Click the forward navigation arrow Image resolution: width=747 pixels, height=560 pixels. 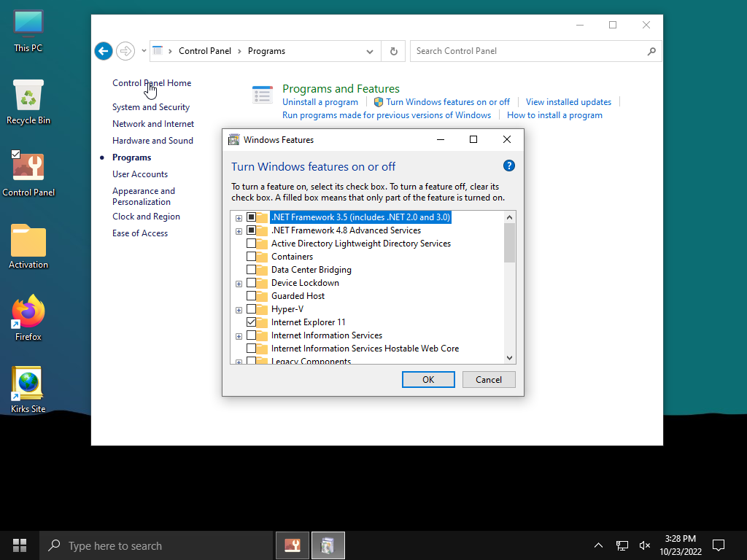tap(125, 51)
